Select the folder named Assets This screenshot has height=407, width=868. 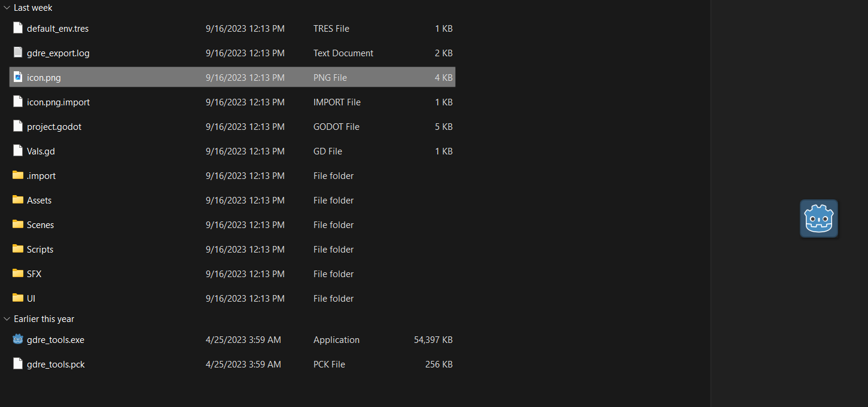click(x=39, y=201)
